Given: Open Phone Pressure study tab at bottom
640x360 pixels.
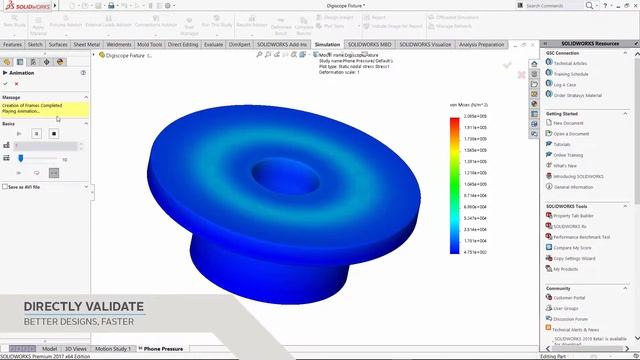Looking at the screenshot, I should point(163,349).
